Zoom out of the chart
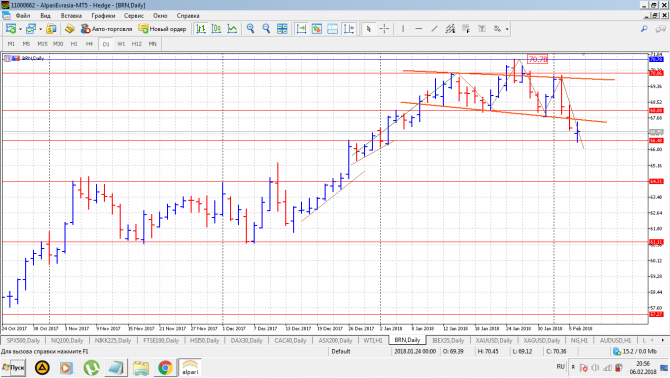The image size is (670, 378). click(266, 29)
